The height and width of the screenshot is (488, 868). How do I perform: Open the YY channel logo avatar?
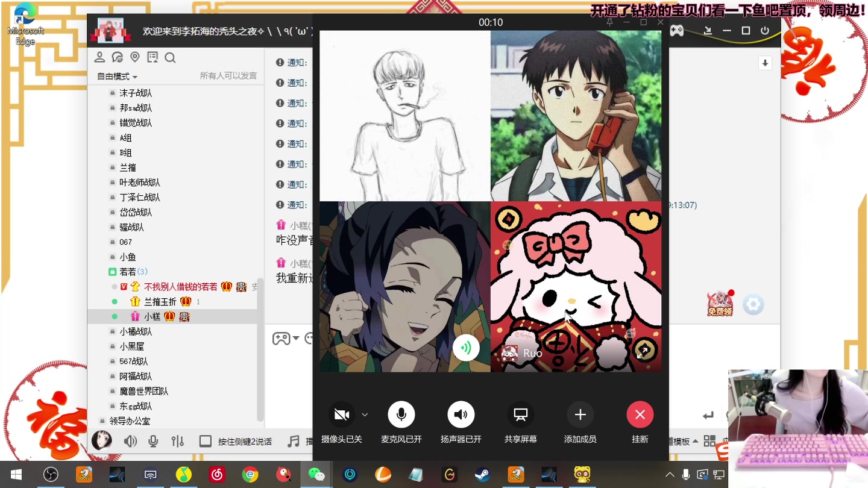coord(110,31)
